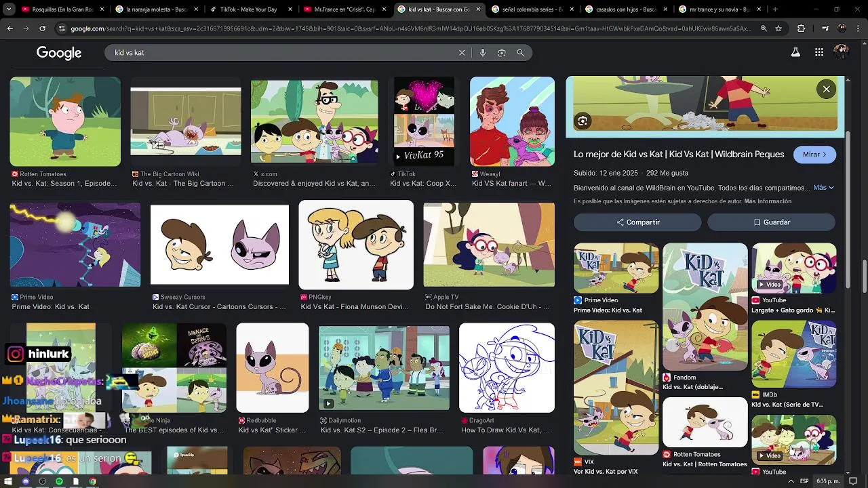Open Fandom Kid vs. Kat doblaje related image
The height and width of the screenshot is (488, 868).
click(x=705, y=307)
